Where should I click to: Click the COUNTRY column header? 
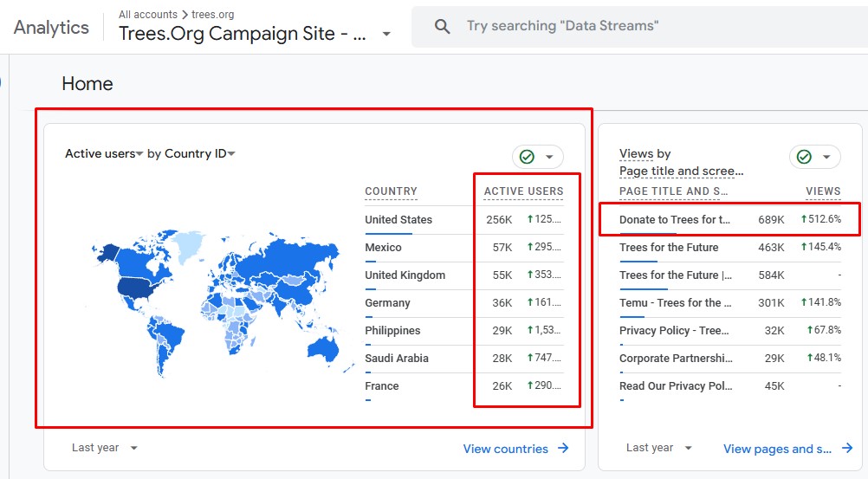coord(391,191)
